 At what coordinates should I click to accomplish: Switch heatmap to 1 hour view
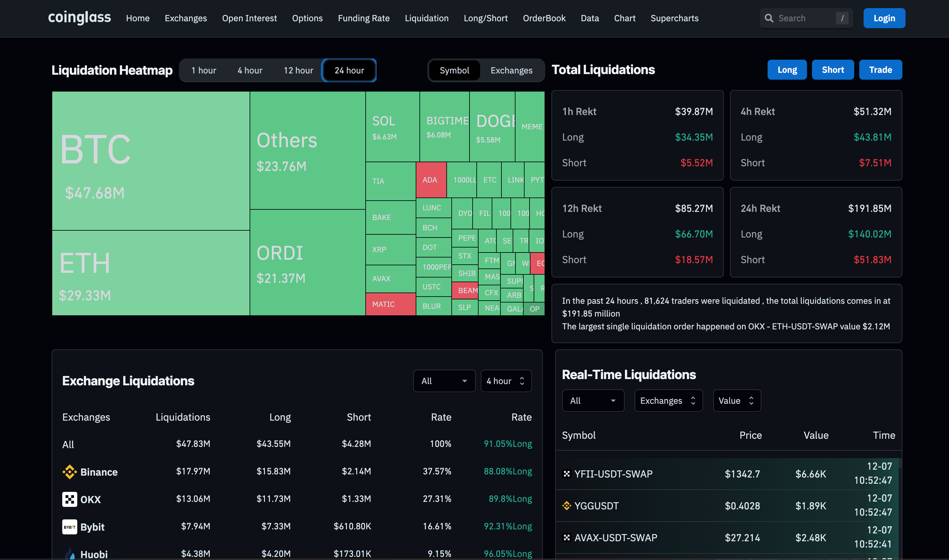tap(204, 70)
